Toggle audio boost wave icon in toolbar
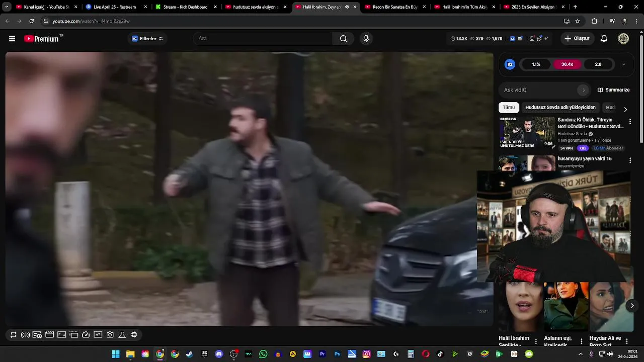644x362 pixels. point(25,335)
